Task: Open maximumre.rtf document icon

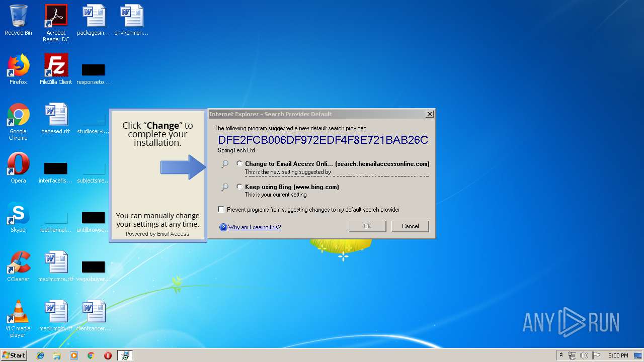Action: [56, 266]
